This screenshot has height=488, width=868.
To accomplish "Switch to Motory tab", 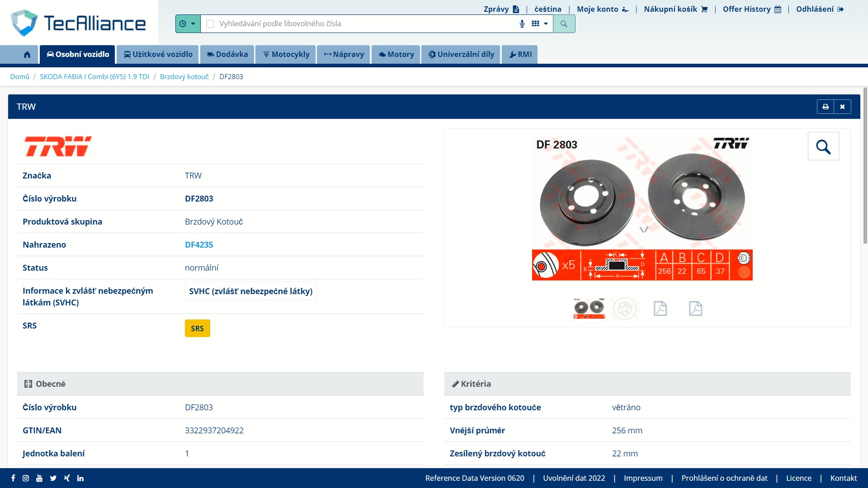I will [x=396, y=54].
